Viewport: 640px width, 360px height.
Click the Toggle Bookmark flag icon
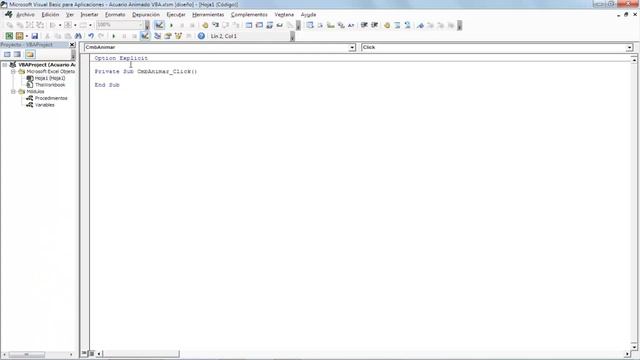pyautogui.click(x=420, y=25)
